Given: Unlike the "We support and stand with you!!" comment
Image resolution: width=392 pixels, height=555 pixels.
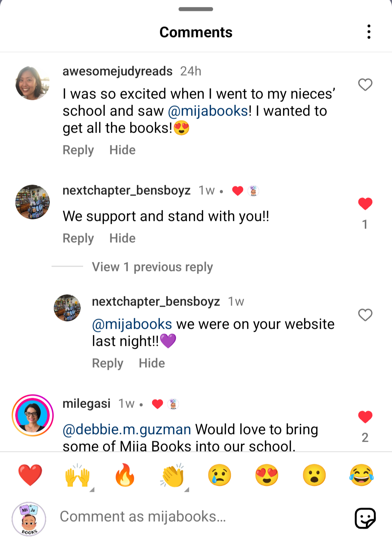Looking at the screenshot, I should click(x=365, y=204).
